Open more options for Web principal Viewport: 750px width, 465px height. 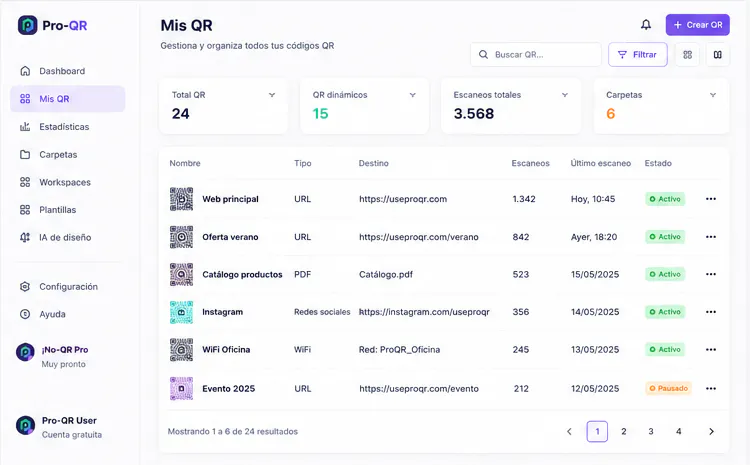tap(711, 199)
